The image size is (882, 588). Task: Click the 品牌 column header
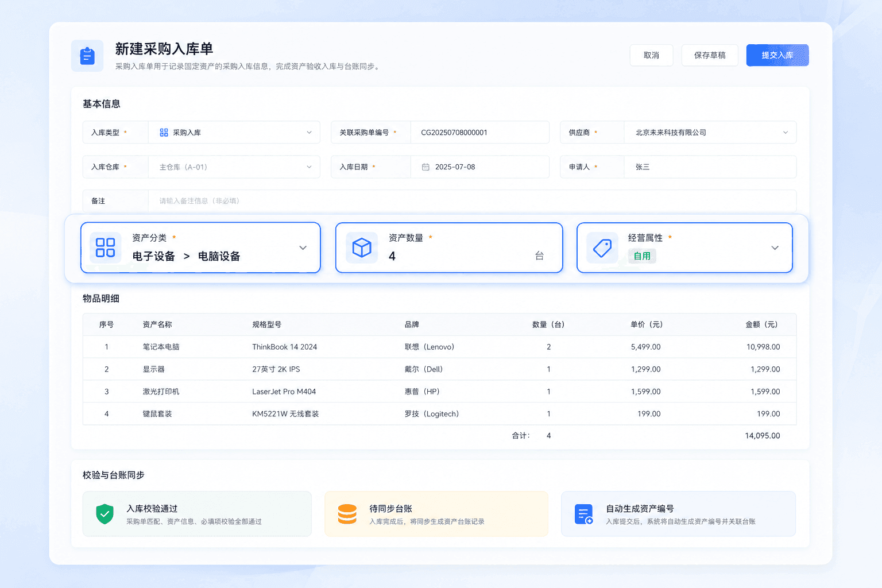click(412, 324)
